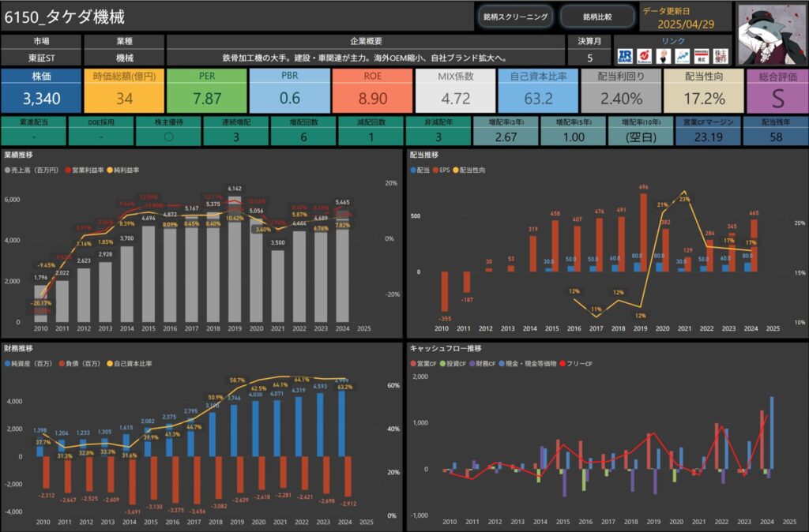This screenshot has width=809, height=532.
Task: Select the ROE 8.90 card
Action: coord(373,91)
